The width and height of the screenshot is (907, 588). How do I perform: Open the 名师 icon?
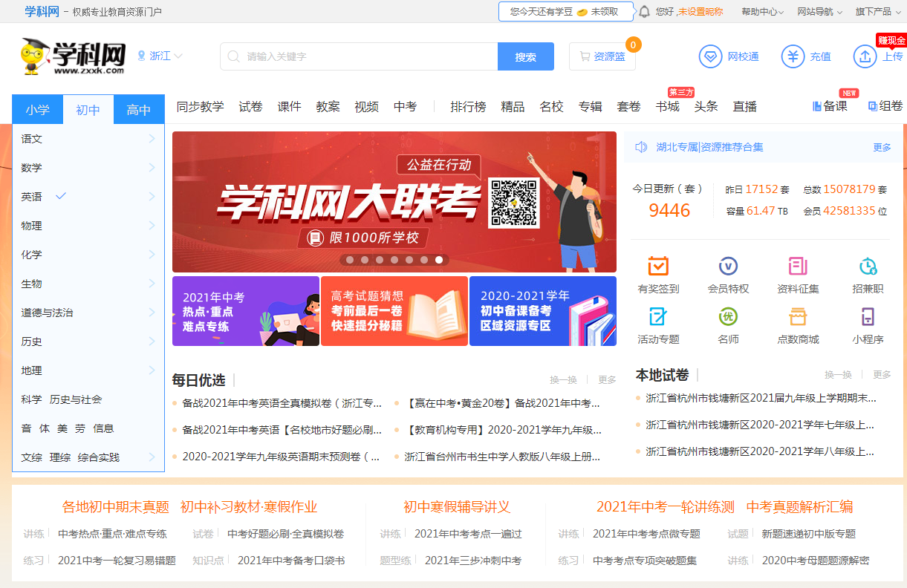click(x=728, y=316)
